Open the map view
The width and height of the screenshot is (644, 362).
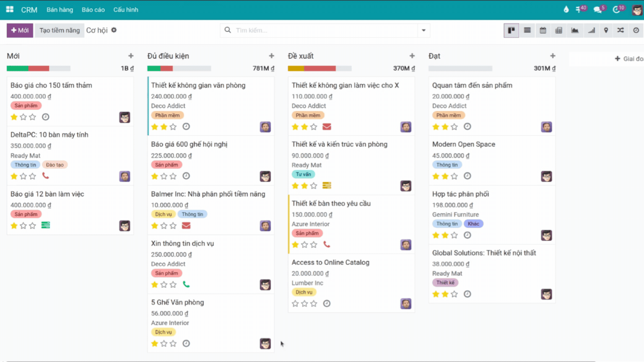point(606,30)
